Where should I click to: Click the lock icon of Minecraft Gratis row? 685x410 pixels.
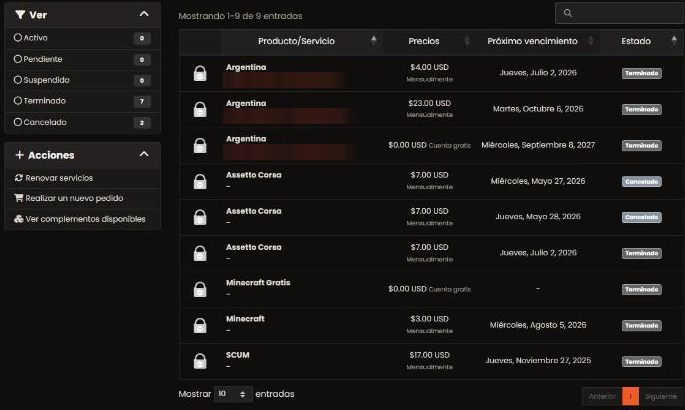(200, 289)
